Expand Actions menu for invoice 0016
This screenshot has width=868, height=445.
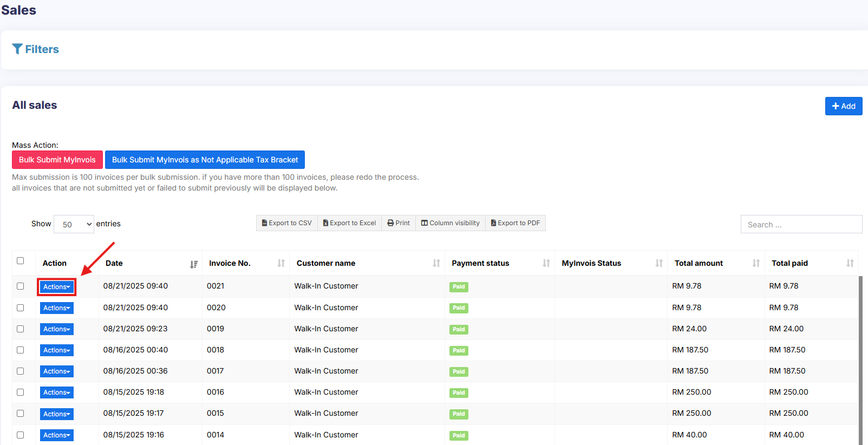[57, 392]
